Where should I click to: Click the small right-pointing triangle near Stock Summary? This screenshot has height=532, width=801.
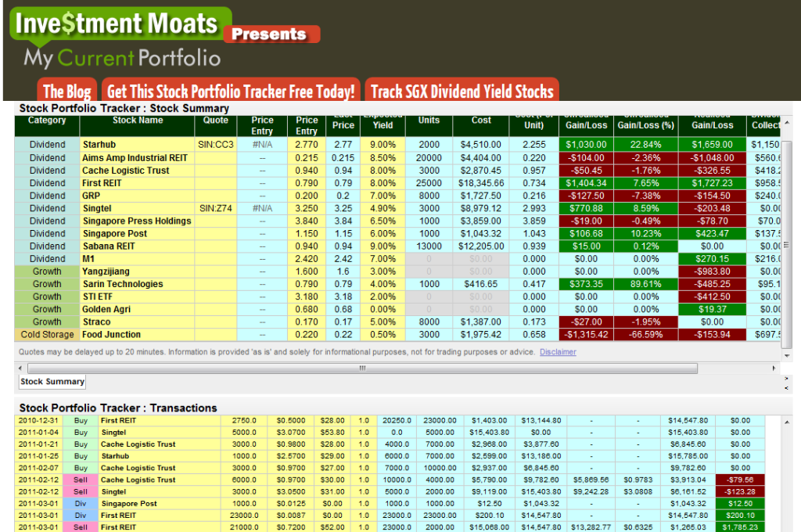786,377
